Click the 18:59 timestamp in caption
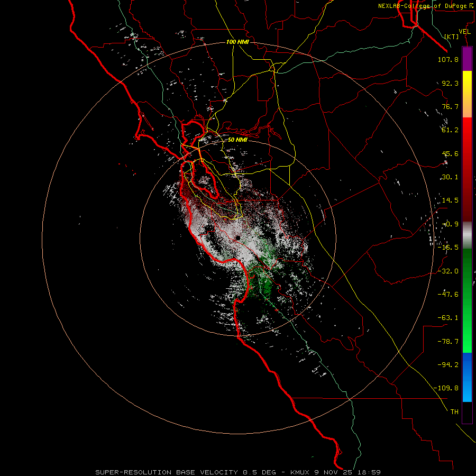The width and height of the screenshot is (476, 476). pyautogui.click(x=369, y=472)
